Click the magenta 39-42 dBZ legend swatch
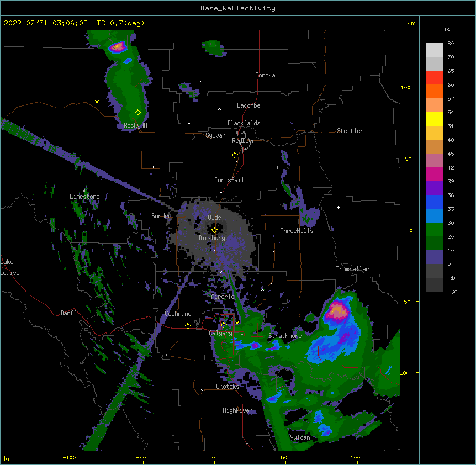This screenshot has width=476, height=465. tap(434, 174)
